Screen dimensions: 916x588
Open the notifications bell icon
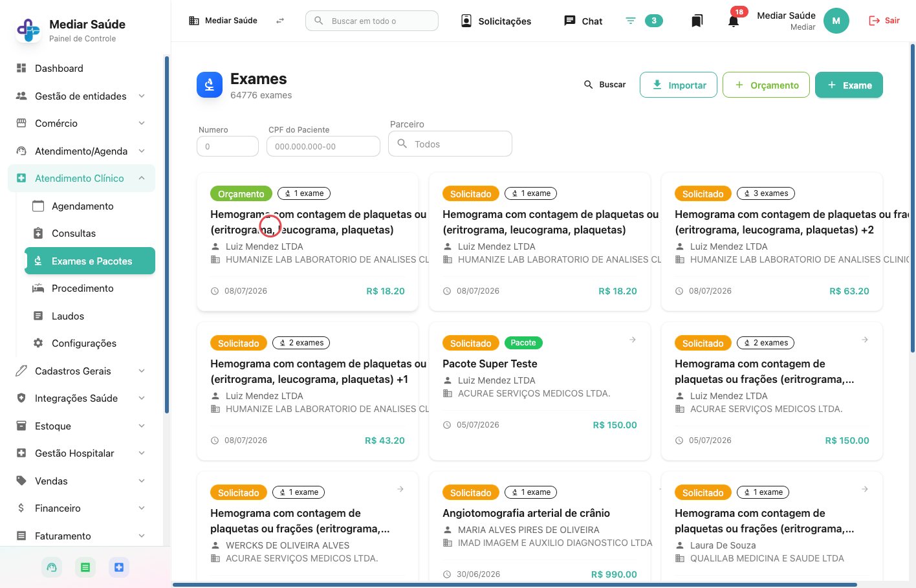pos(734,21)
